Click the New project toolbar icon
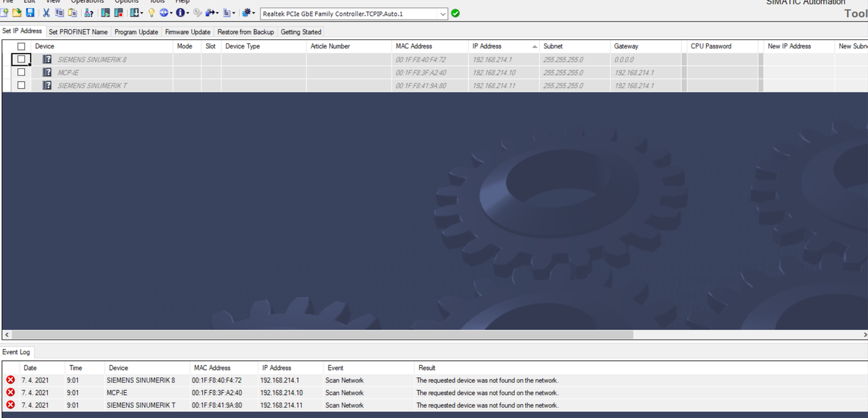 tap(5, 13)
